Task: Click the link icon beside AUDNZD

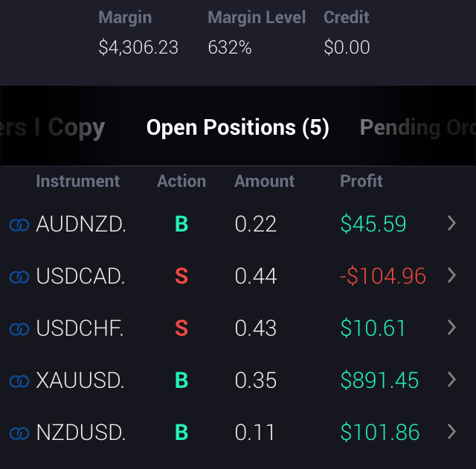Action: coord(19,225)
